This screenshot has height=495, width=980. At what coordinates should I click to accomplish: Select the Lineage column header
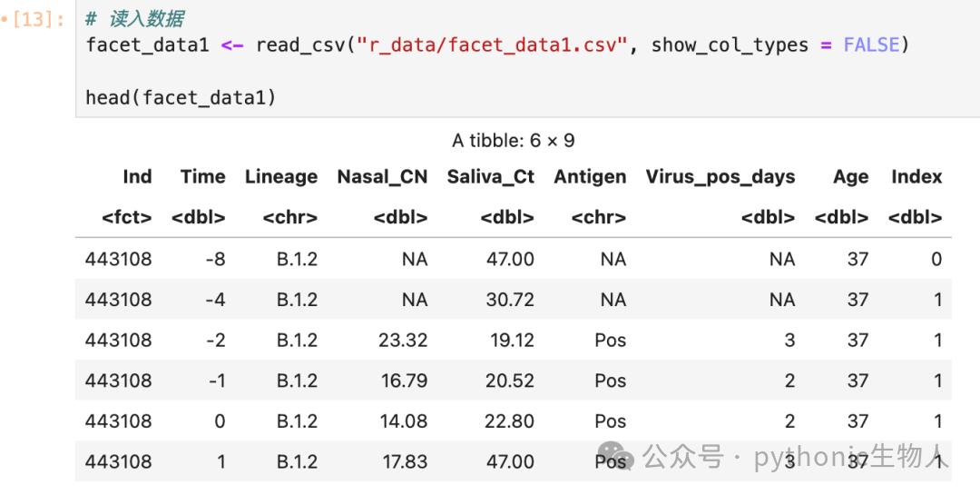point(281,177)
